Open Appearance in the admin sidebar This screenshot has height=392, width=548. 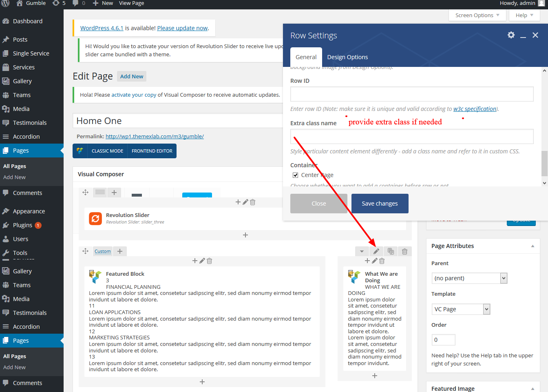29,211
